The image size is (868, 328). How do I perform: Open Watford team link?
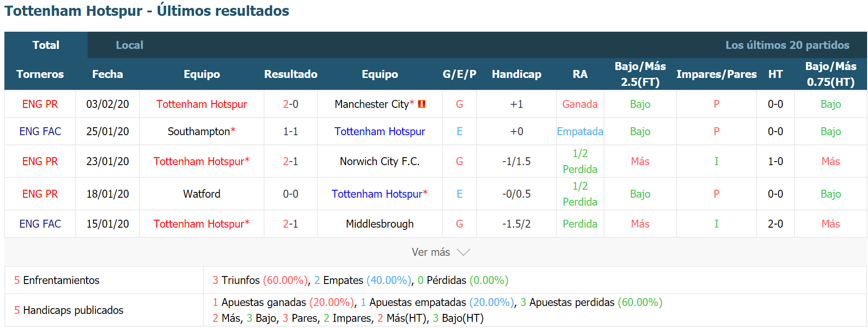[x=202, y=194]
